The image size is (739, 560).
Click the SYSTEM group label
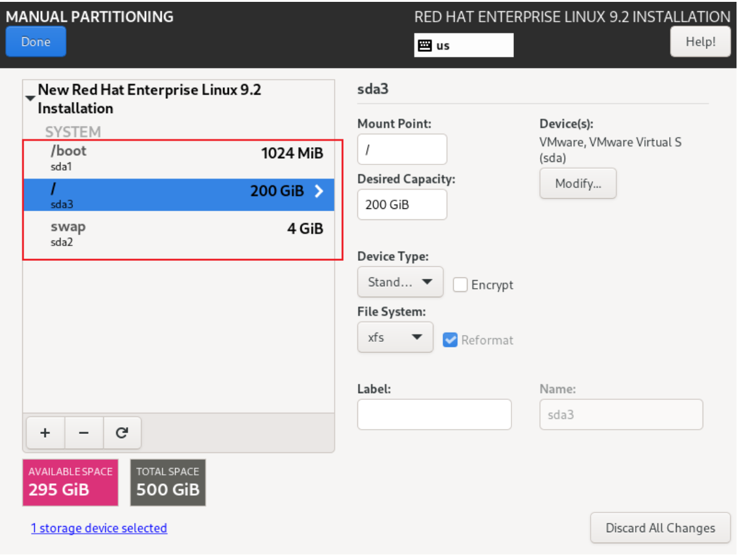click(73, 132)
